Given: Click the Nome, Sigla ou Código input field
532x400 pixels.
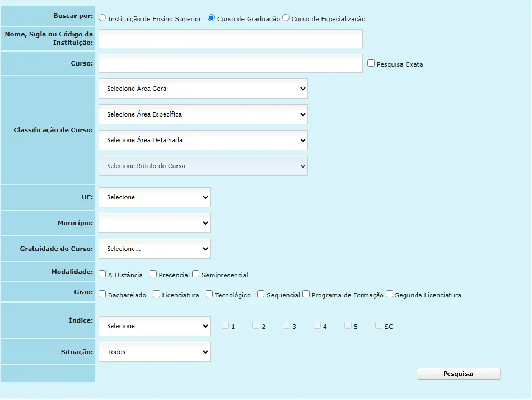Looking at the screenshot, I should point(231,38).
